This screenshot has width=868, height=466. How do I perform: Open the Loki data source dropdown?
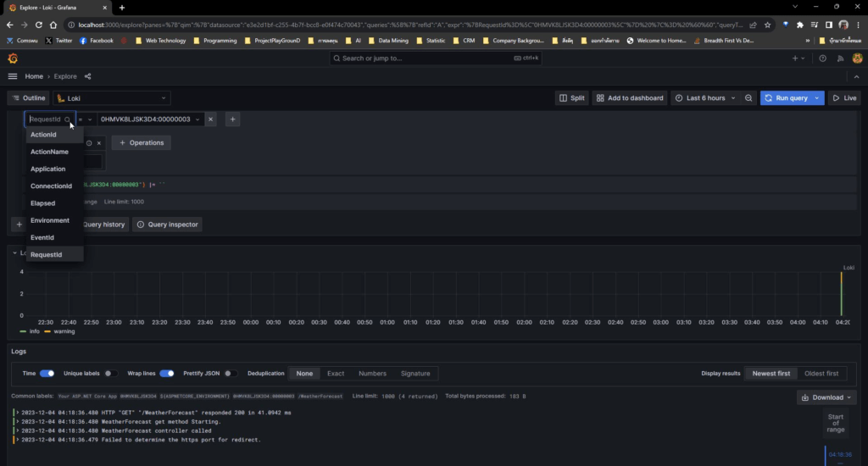112,98
